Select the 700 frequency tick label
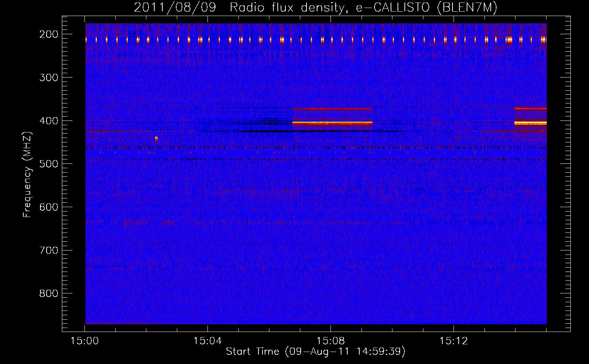The height and width of the screenshot is (364, 589). pos(49,250)
